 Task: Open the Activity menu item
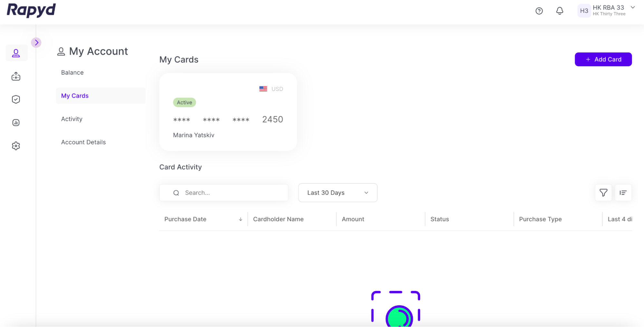click(x=72, y=119)
